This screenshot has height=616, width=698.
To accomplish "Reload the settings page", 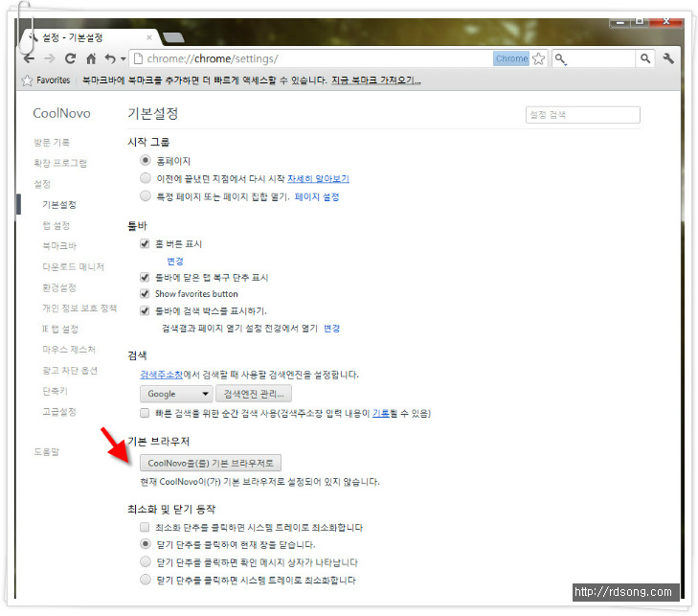I will (71, 58).
